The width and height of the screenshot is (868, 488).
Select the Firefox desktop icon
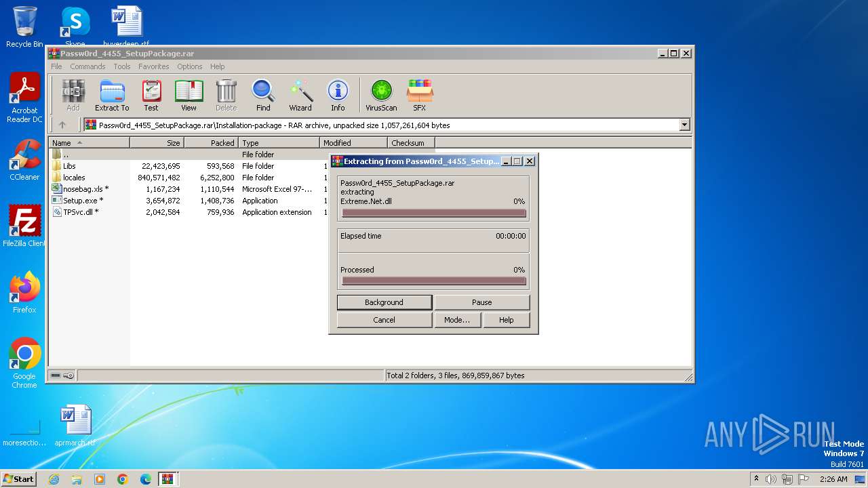point(24,293)
